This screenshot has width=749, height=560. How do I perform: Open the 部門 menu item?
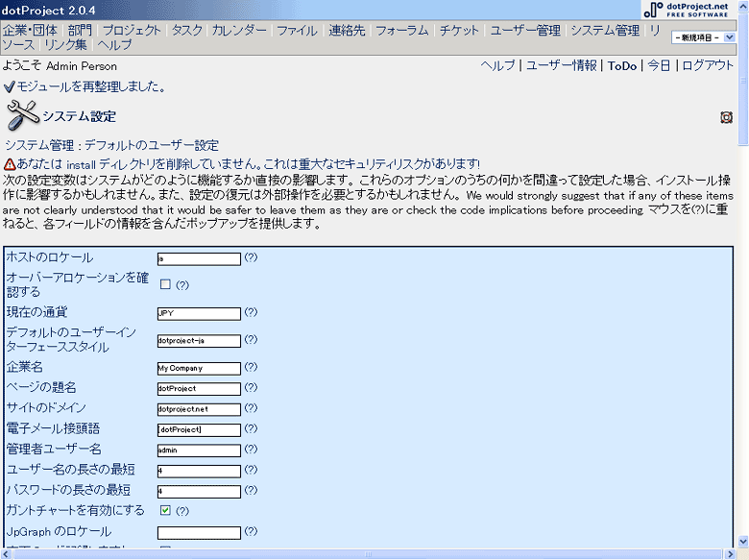pos(80,30)
